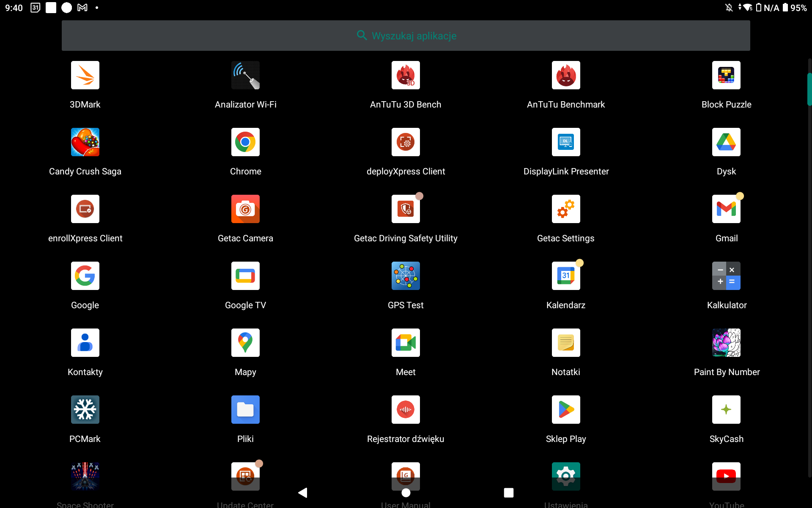This screenshot has width=812, height=508.
Task: Tap the search magnifier icon
Action: (362, 35)
